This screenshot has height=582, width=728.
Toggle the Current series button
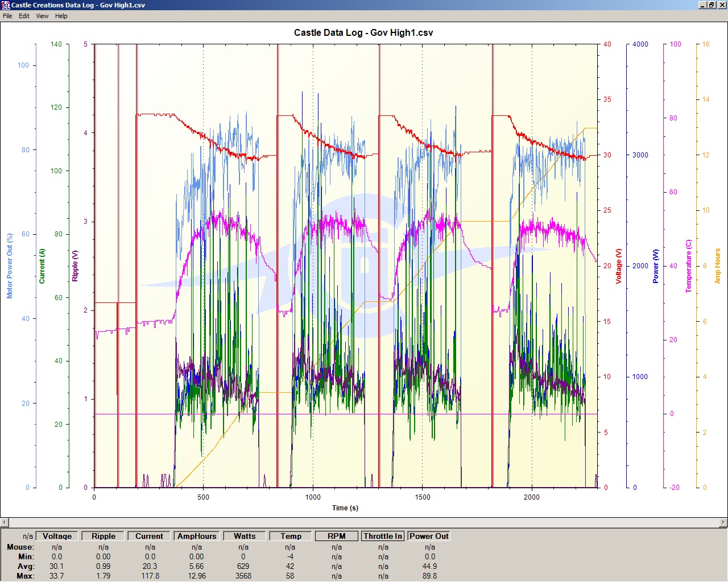coord(150,536)
